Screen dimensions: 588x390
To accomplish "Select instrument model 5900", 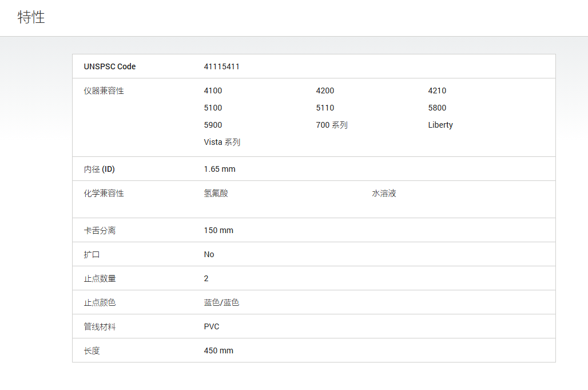I will [x=213, y=125].
